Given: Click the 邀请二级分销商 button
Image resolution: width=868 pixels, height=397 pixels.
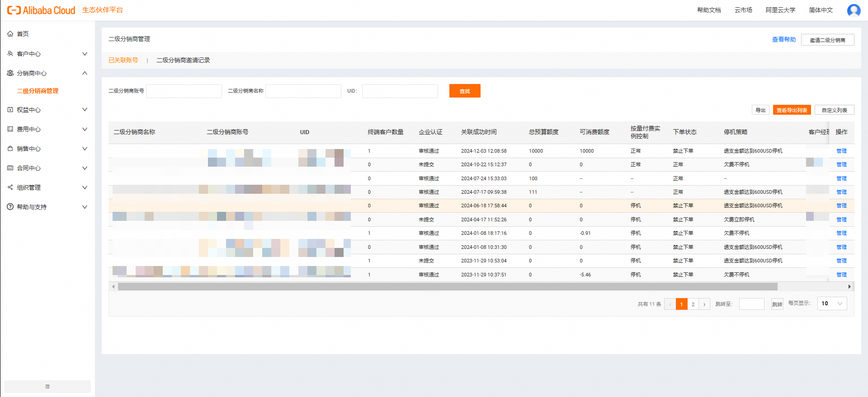Looking at the screenshot, I should 827,40.
